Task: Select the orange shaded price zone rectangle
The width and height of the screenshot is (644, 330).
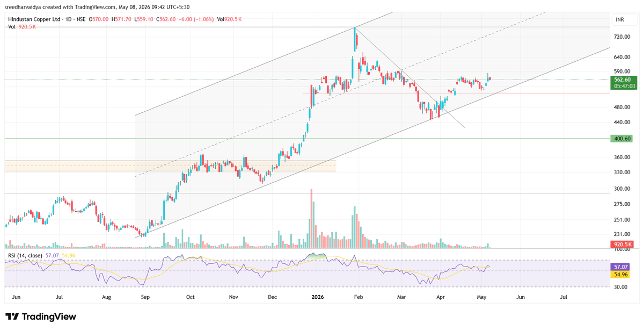Action: click(x=170, y=166)
